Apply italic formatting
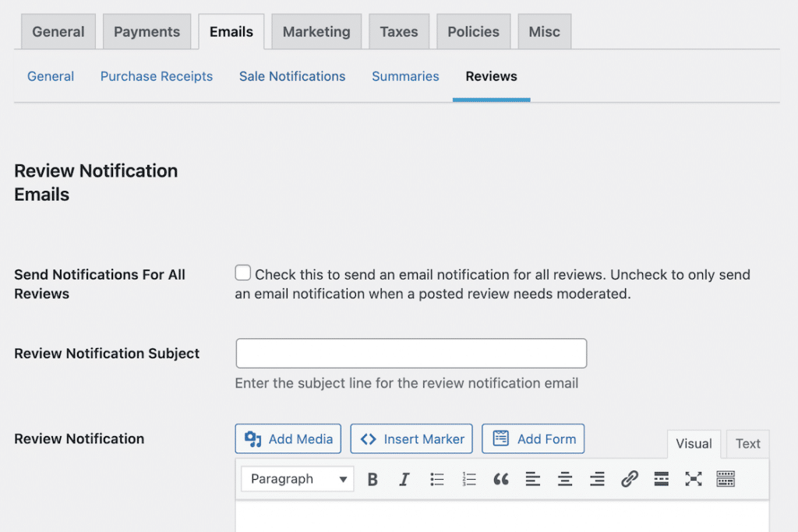 tap(404, 478)
